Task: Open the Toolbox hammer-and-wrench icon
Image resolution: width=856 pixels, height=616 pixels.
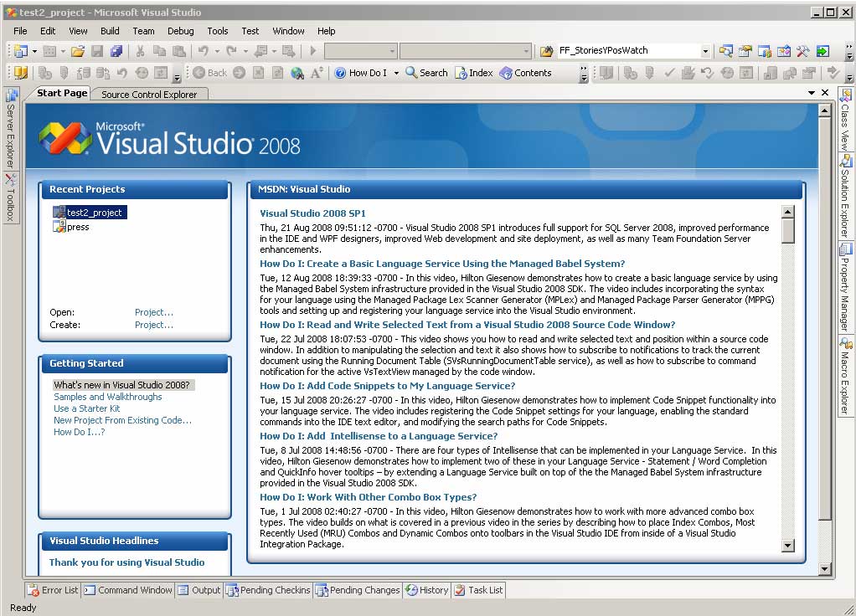Action: (x=802, y=51)
